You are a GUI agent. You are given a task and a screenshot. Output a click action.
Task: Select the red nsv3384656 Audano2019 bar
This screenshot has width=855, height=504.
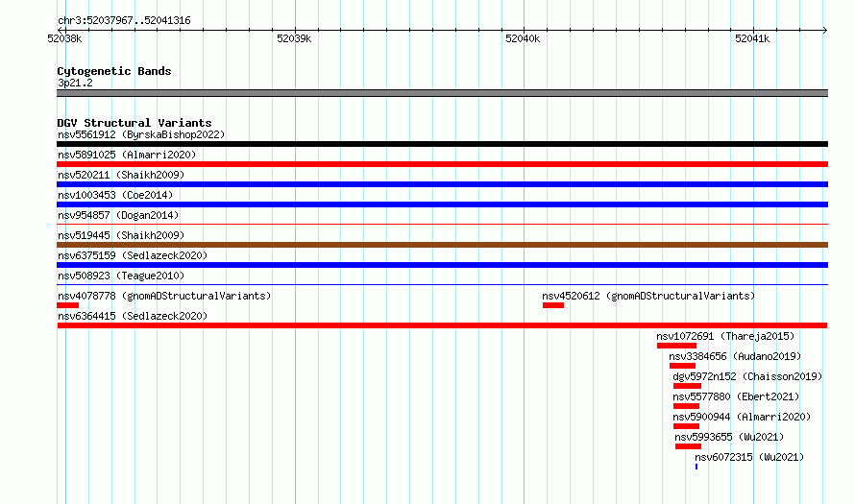click(682, 366)
